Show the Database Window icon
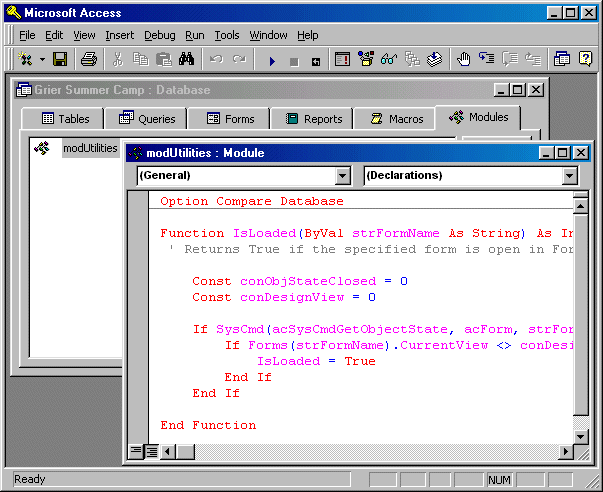 pos(562,59)
